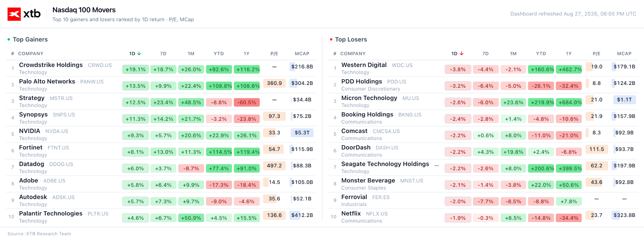Select Comcast company name

[x=354, y=131]
